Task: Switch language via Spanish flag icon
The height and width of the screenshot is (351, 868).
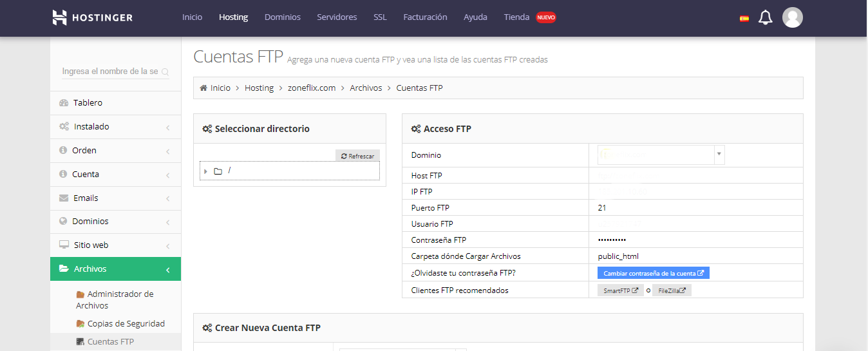Action: [744, 18]
